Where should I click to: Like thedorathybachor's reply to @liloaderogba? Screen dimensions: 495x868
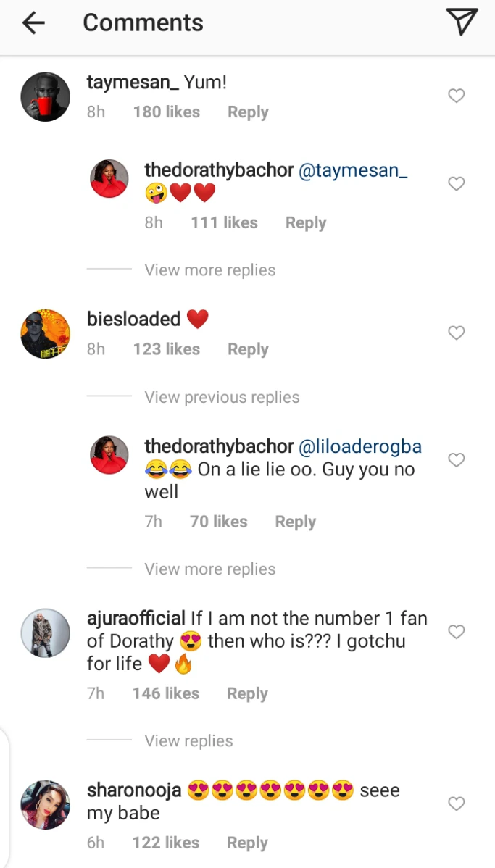456,460
